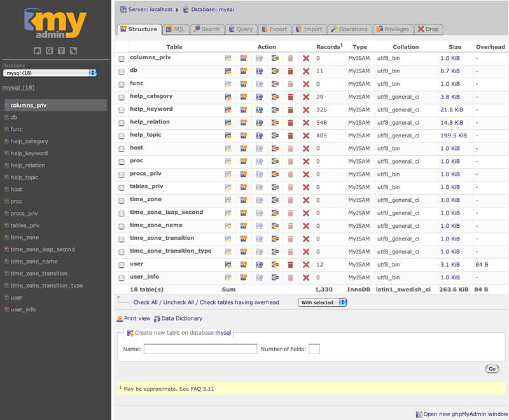The width and height of the screenshot is (509, 420).
Task: Switch to the SQL tab
Action: click(176, 29)
